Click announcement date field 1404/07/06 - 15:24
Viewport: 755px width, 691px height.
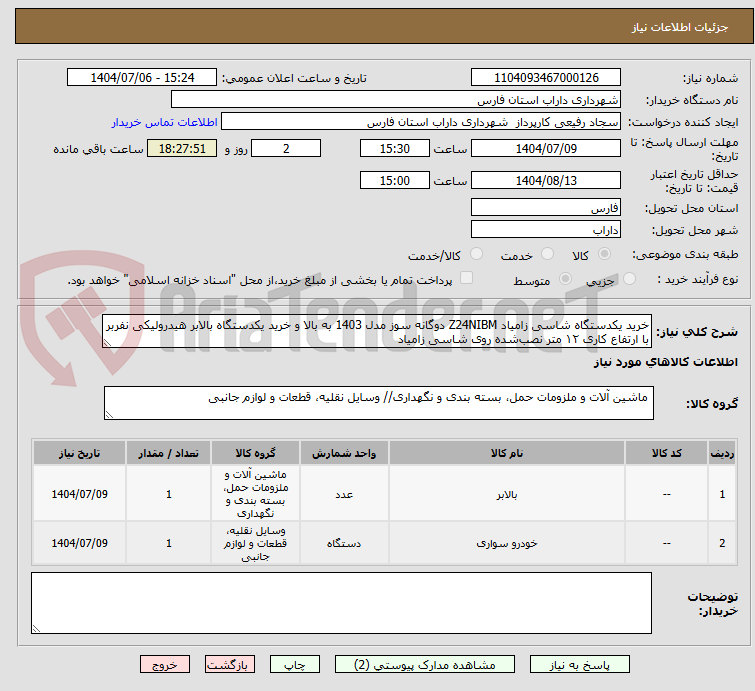(142, 78)
